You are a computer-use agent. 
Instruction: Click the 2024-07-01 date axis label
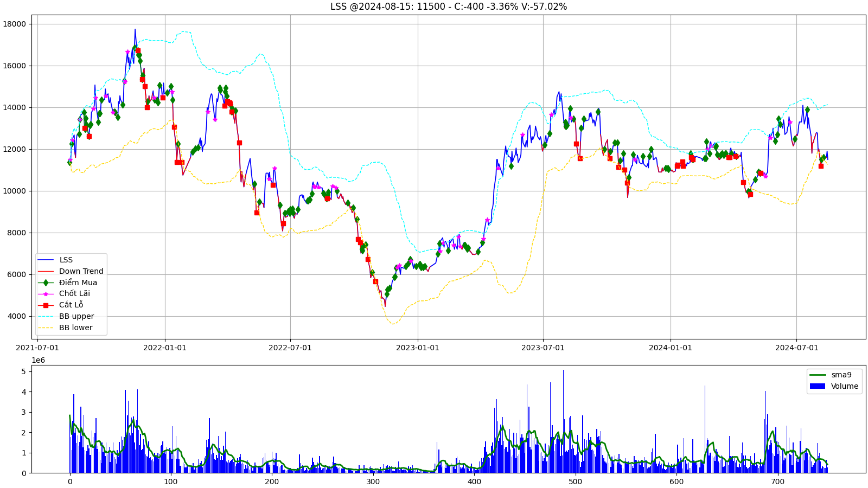point(796,348)
